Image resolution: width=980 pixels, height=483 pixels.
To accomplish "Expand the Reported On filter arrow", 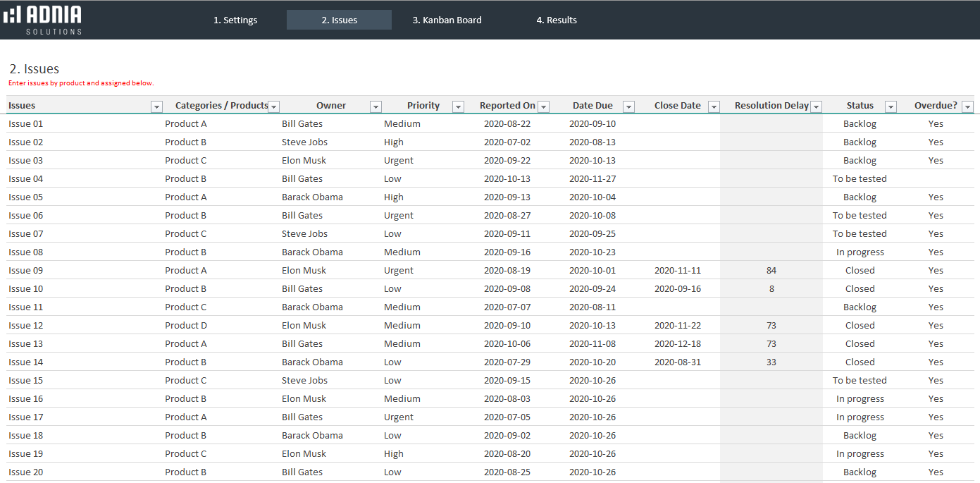I will tap(543, 106).
